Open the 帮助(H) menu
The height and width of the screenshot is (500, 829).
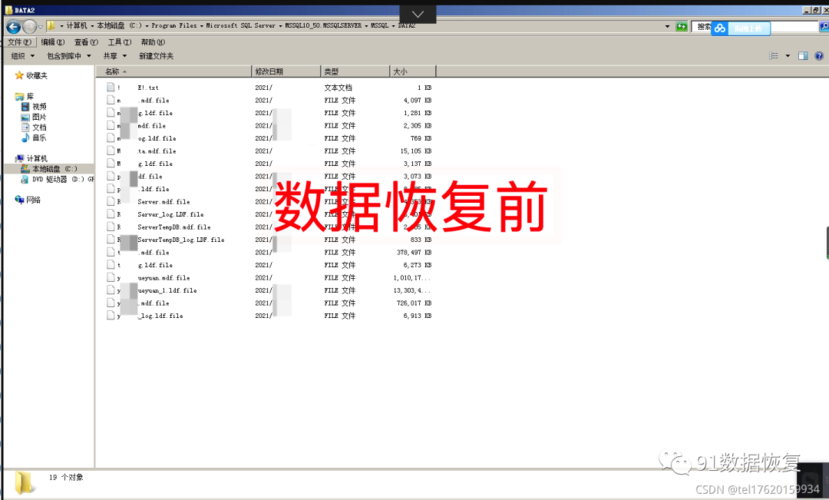click(153, 42)
